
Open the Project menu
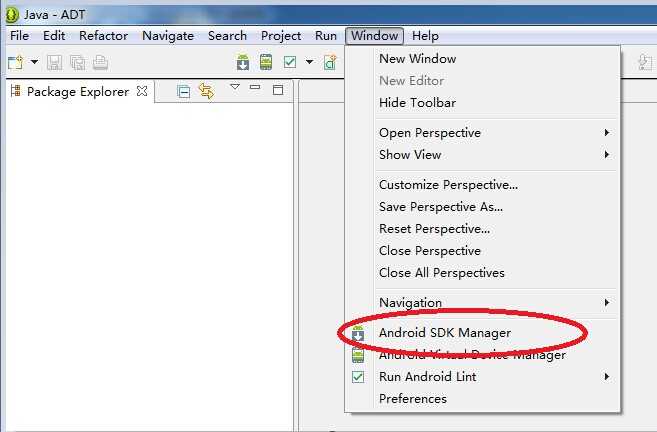[281, 36]
